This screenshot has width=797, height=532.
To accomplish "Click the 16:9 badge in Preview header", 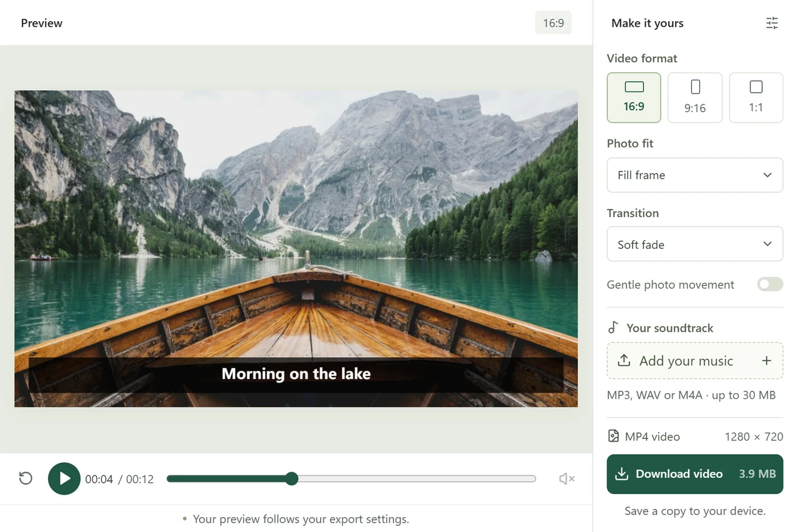I will click(x=554, y=23).
